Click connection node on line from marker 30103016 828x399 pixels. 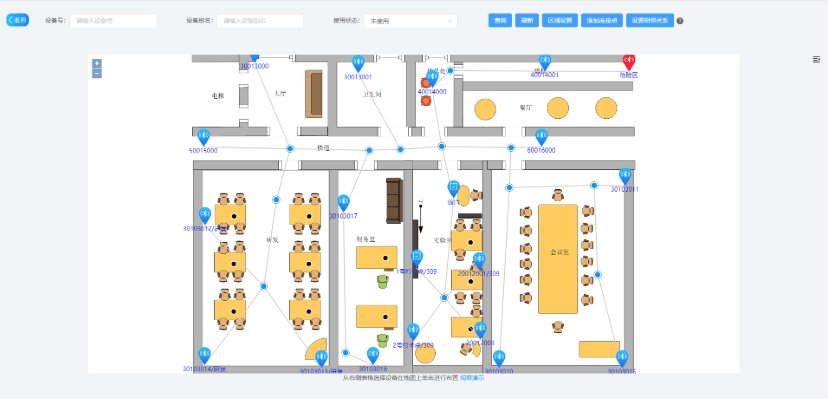coord(345,353)
